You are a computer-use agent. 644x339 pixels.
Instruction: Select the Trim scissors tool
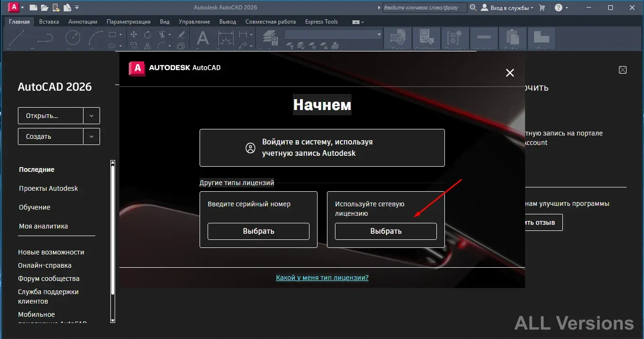pyautogui.click(x=161, y=34)
